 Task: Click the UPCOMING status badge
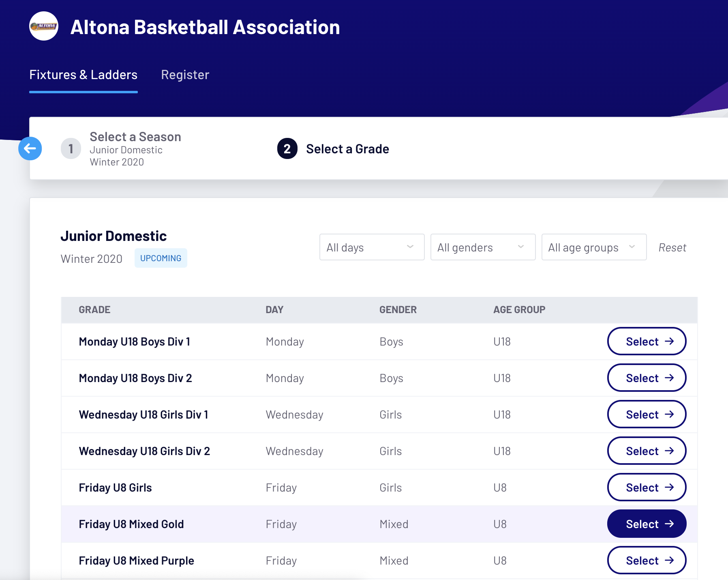coord(161,258)
